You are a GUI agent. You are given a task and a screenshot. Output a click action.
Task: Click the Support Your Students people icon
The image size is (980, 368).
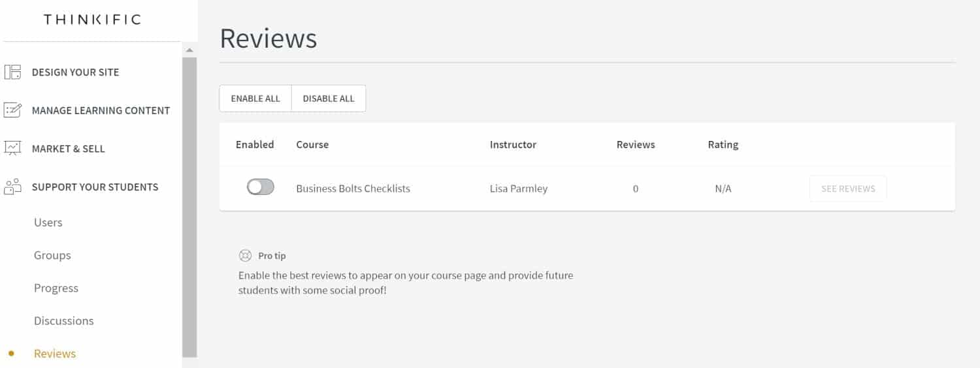tap(12, 187)
